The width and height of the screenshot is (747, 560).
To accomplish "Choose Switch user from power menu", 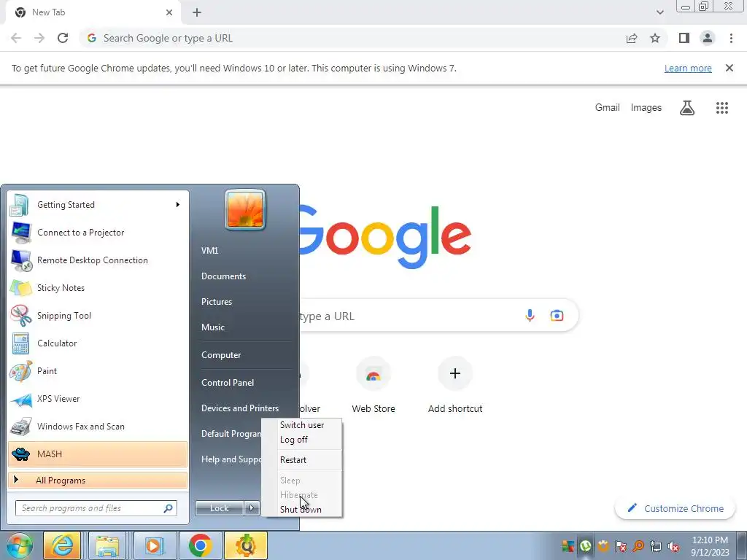I will (302, 425).
